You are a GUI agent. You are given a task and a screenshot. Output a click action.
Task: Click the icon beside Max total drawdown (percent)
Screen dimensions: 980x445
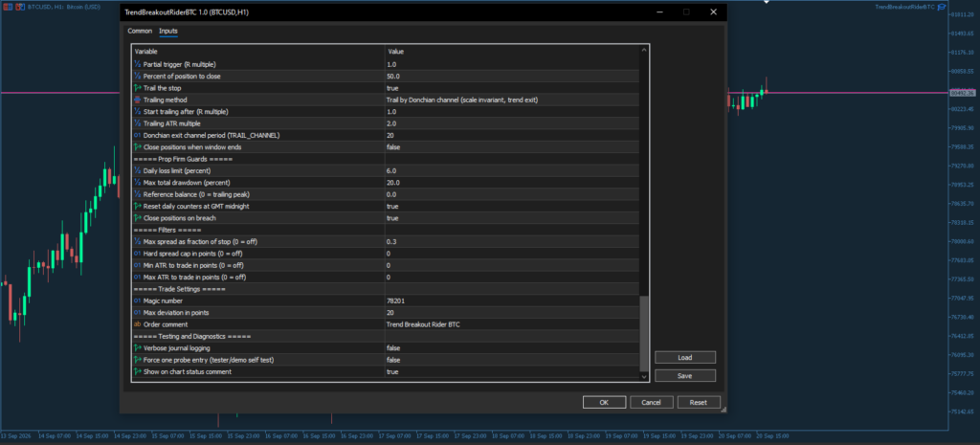[138, 183]
